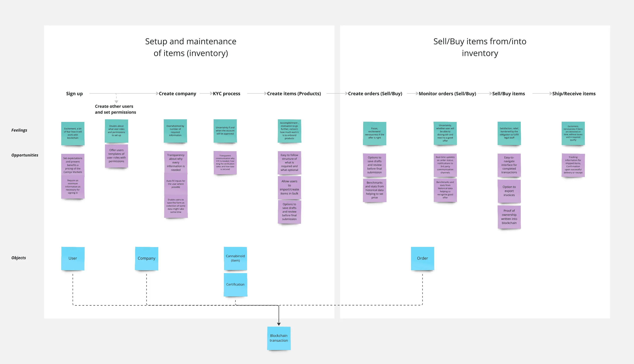The image size is (634, 364).
Task: Select the blue 'Order' sticky note
Action: point(422,258)
